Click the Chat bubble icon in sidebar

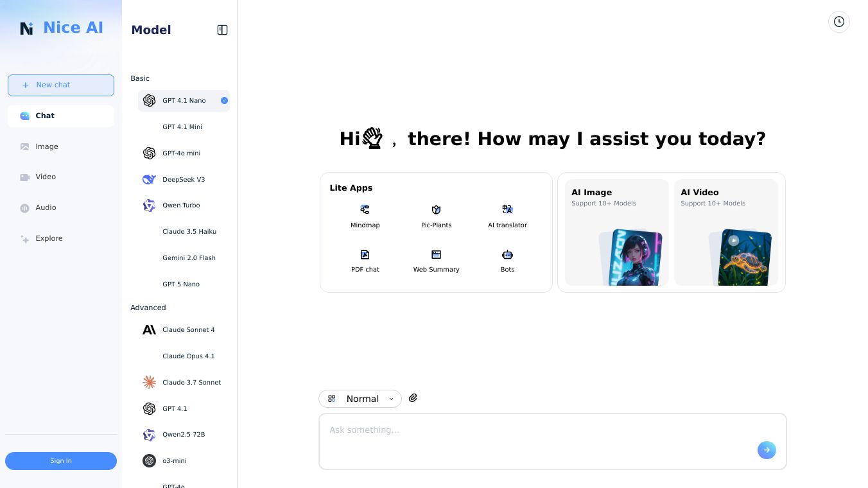[25, 116]
